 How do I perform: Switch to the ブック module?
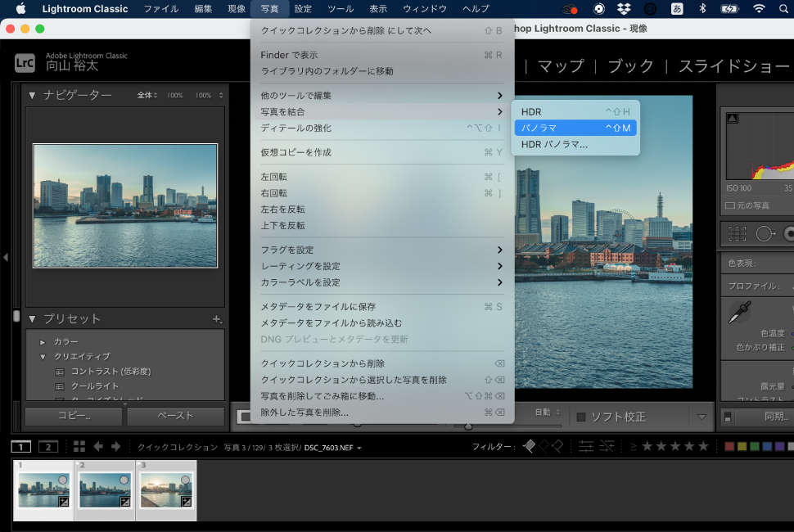[630, 65]
